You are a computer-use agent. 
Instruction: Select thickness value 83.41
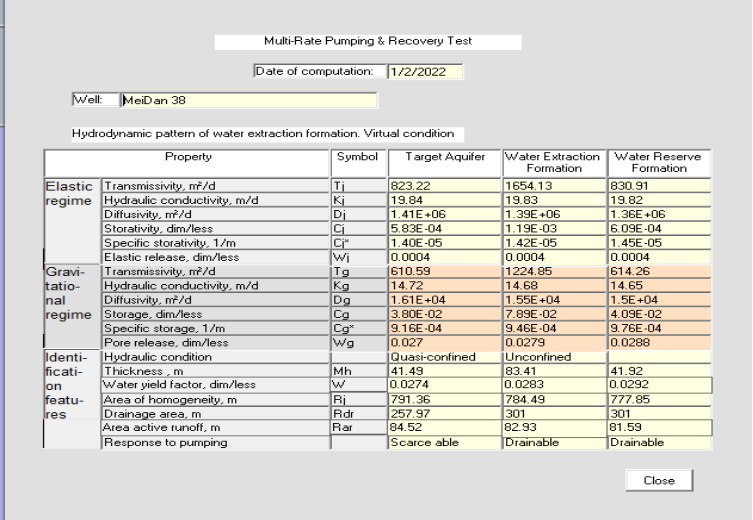click(554, 371)
